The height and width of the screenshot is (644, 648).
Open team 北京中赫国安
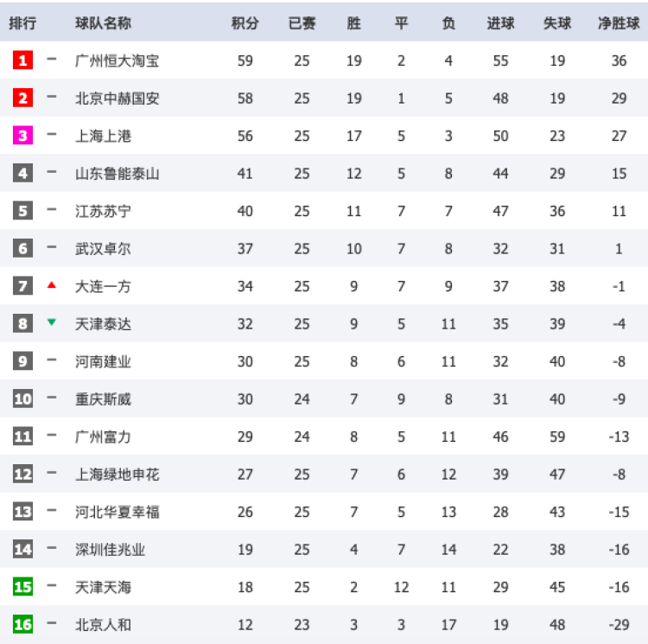(x=117, y=99)
